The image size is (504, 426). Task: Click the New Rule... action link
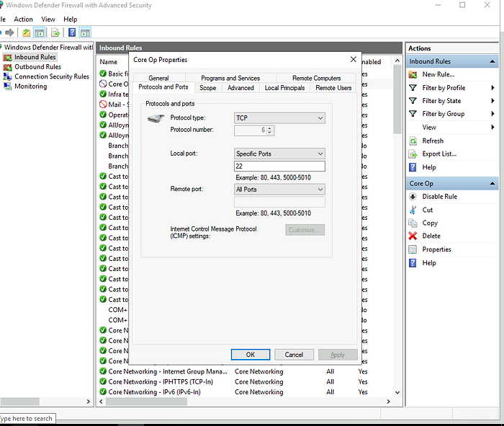pyautogui.click(x=438, y=74)
